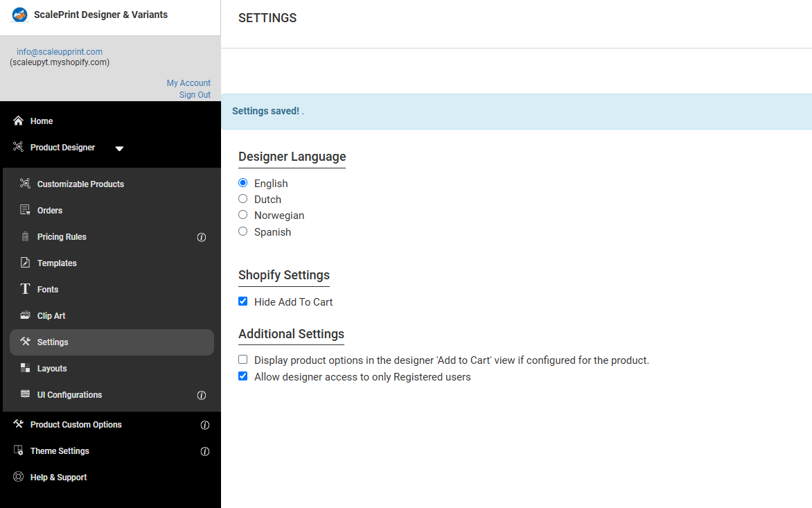Open the UI Configurations menu item
The image size is (812, 508).
coord(69,395)
